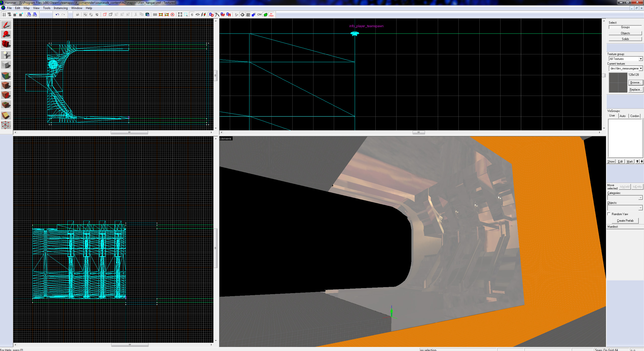Open the Current texture dropdown
644x351 pixels.
(640, 68)
